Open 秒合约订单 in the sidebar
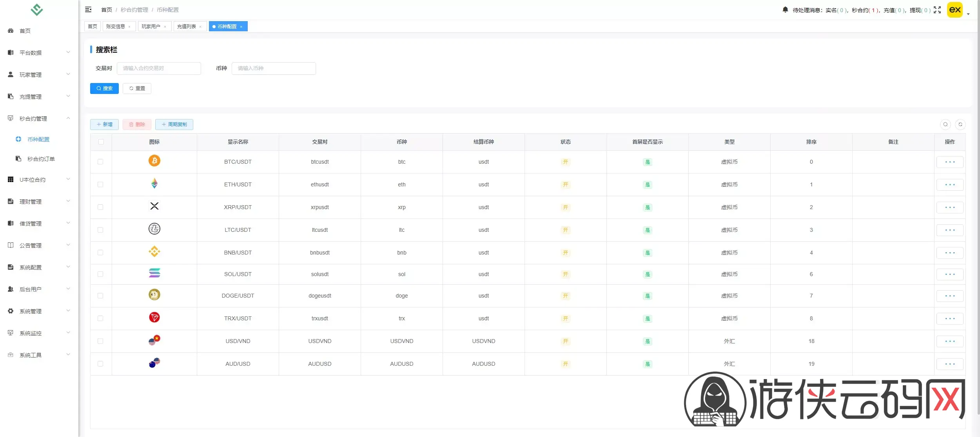Image resolution: width=980 pixels, height=437 pixels. point(41,159)
